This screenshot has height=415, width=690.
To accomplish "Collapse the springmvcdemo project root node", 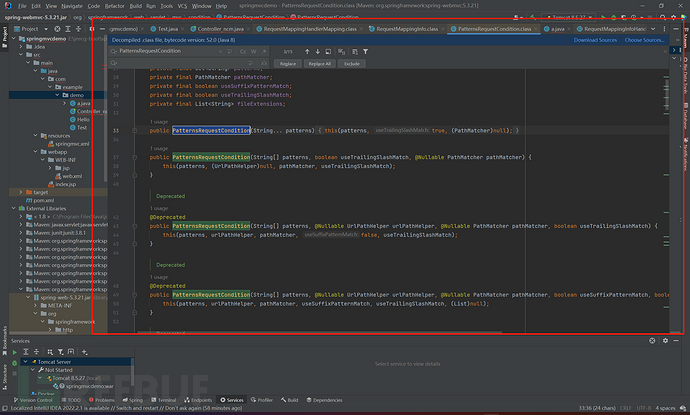I will tap(14, 39).
